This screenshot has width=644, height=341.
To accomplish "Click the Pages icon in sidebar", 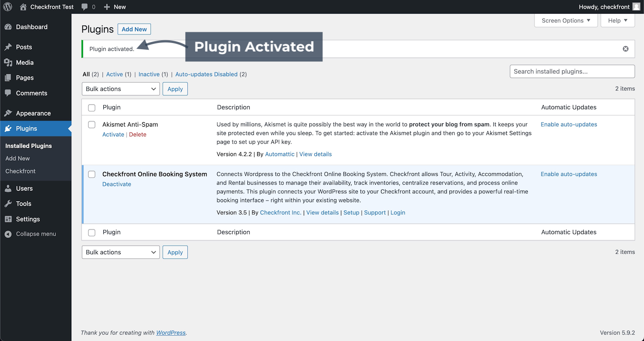I will click(x=8, y=78).
